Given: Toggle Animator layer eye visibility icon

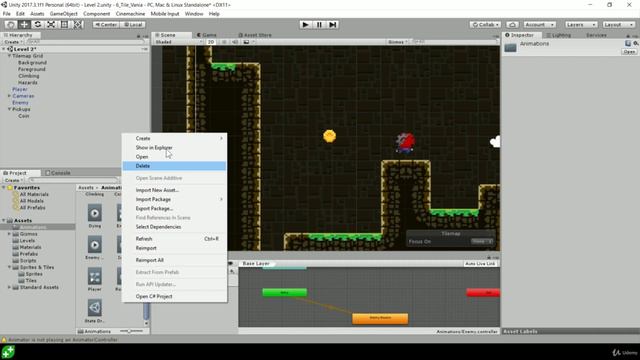Looking at the screenshot, I should click(231, 264).
